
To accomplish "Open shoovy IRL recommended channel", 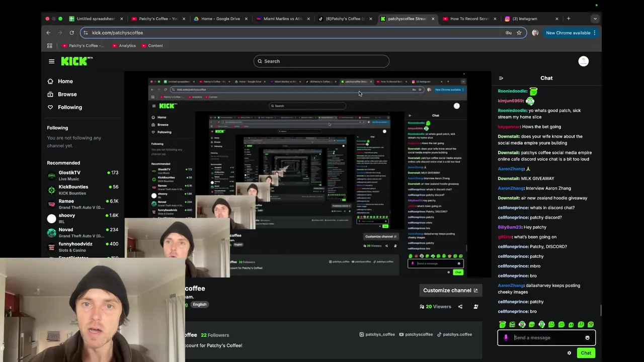I will click(83, 218).
